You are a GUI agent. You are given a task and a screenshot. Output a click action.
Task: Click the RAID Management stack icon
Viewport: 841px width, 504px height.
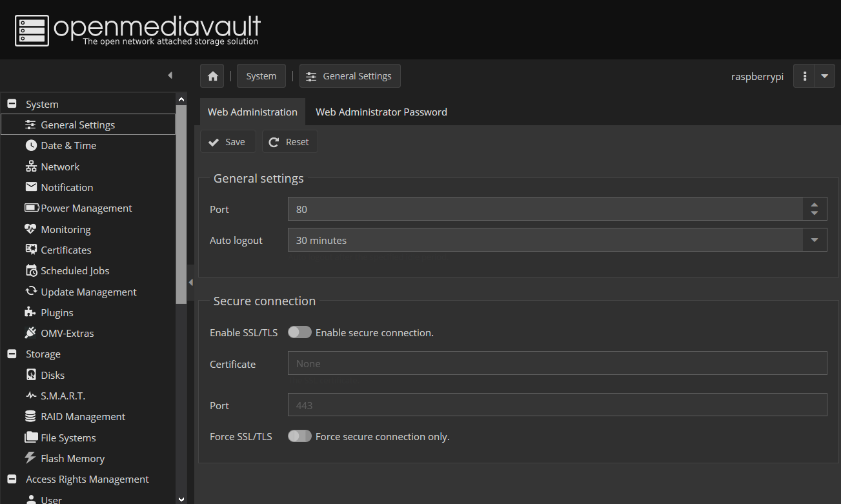31,416
